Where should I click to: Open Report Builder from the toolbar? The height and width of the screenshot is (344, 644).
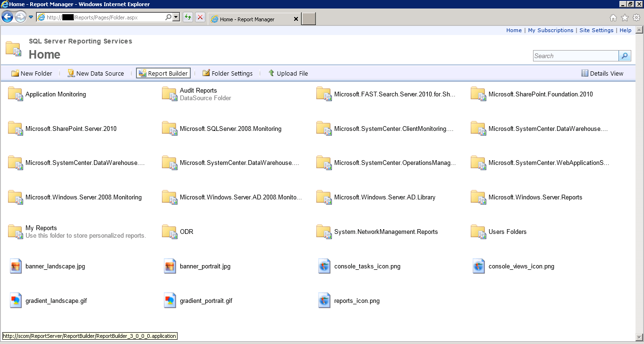[163, 73]
